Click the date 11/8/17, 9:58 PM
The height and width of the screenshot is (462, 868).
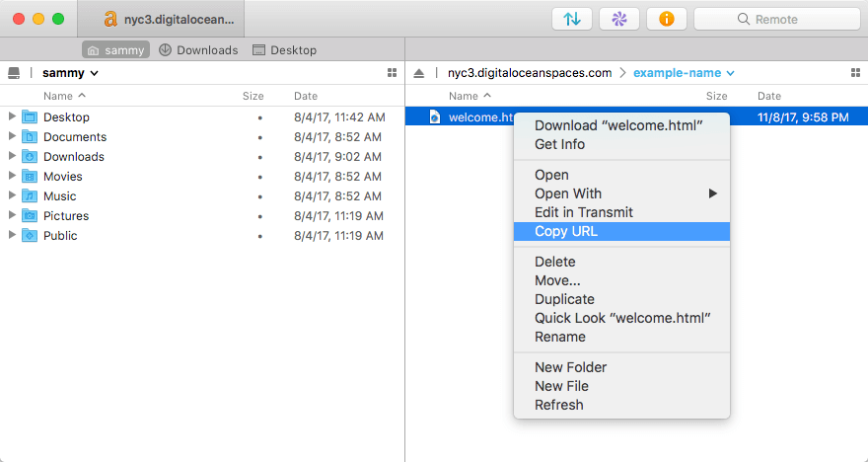pos(803,116)
